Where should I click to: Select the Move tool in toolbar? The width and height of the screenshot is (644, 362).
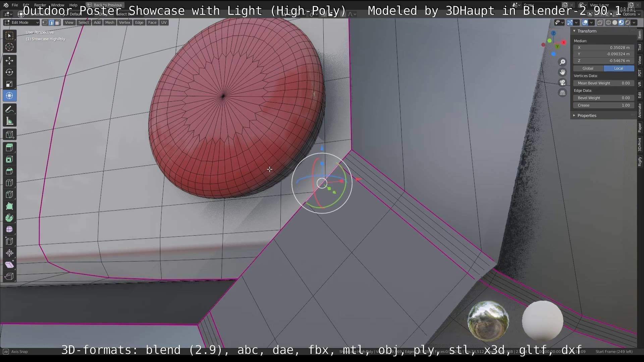[9, 61]
